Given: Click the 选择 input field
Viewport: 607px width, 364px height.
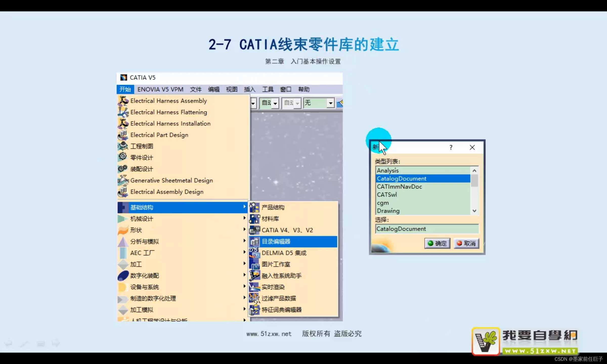Looking at the screenshot, I should click(x=427, y=229).
